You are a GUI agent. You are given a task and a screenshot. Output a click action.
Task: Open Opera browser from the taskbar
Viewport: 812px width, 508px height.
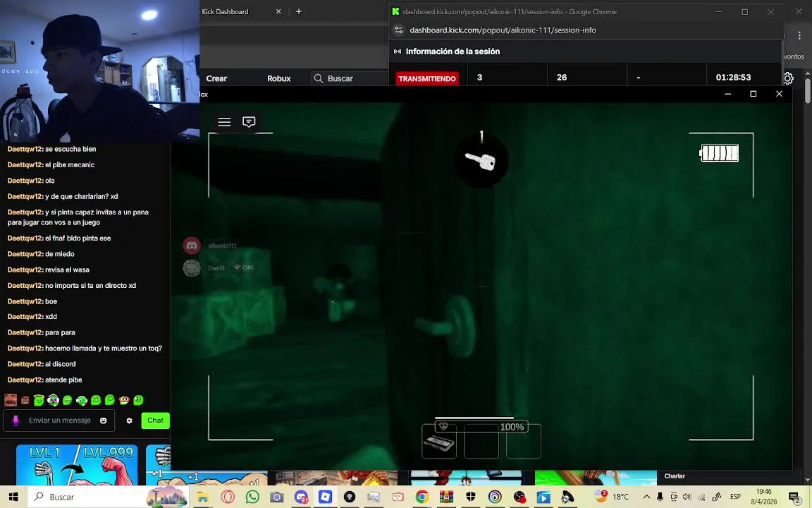point(228,497)
